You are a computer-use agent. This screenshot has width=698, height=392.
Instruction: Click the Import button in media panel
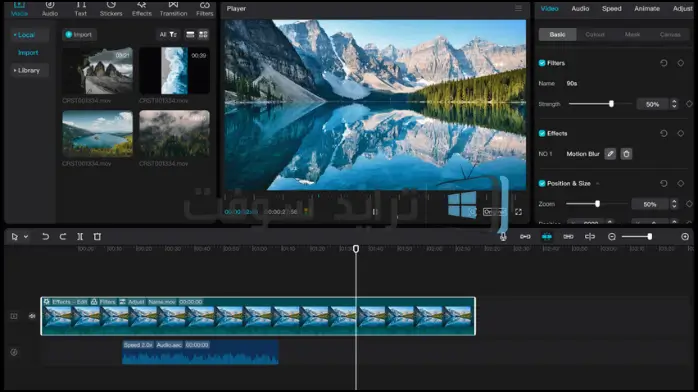(x=79, y=35)
